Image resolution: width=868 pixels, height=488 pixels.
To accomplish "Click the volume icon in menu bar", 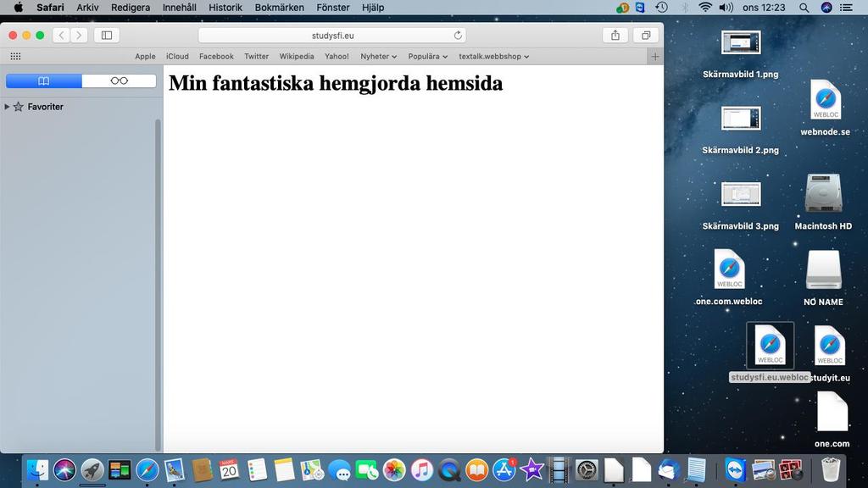I will [x=726, y=8].
